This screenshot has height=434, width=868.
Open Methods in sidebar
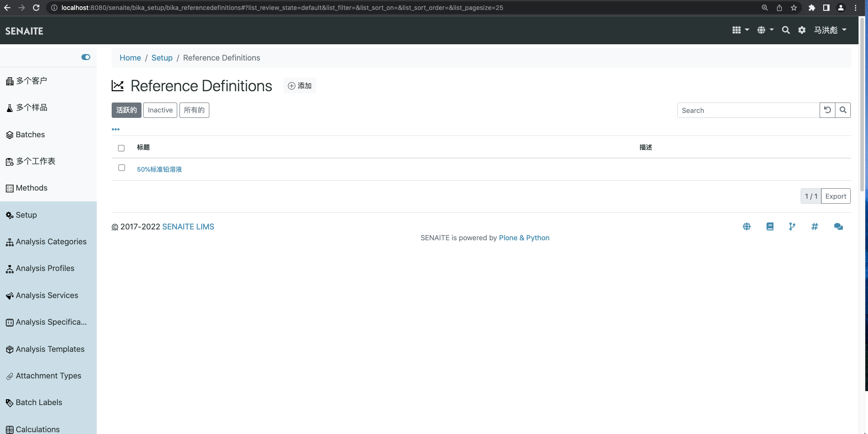pyautogui.click(x=27, y=188)
